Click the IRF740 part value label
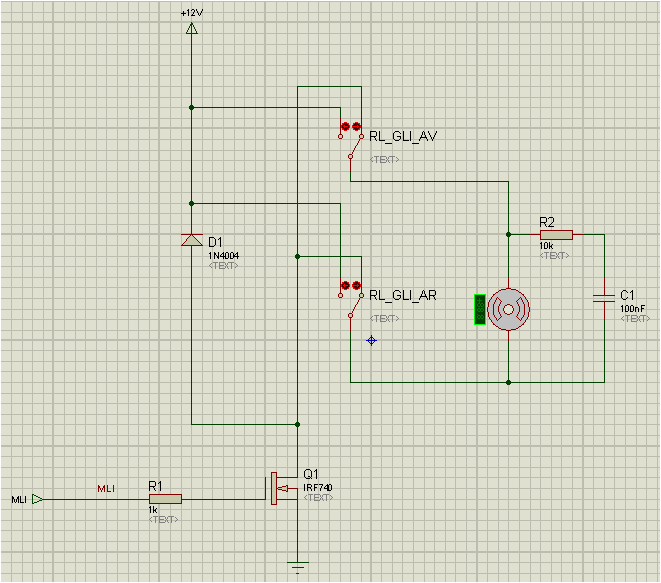Viewport: 661px width, 583px height. (317, 487)
